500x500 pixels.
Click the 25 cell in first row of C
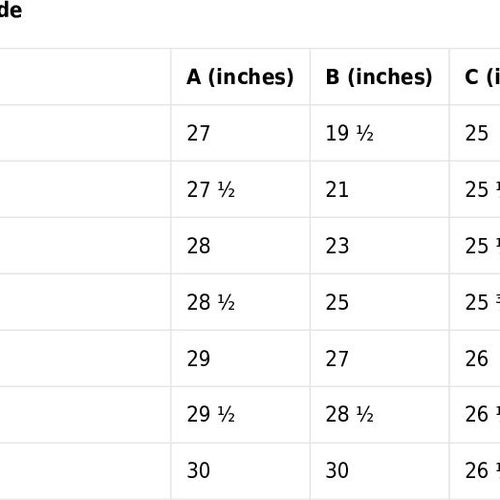click(x=475, y=133)
